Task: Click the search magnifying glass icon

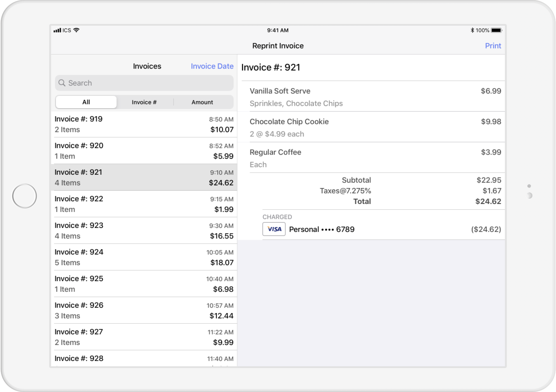Action: [62, 83]
